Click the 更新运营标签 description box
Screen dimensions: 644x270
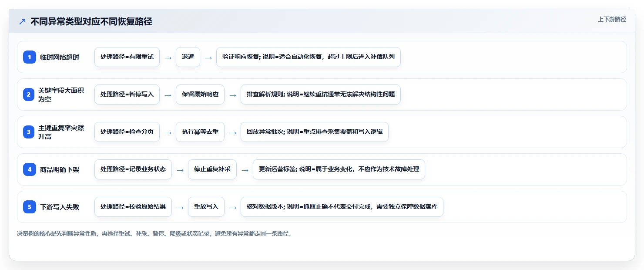coord(339,169)
